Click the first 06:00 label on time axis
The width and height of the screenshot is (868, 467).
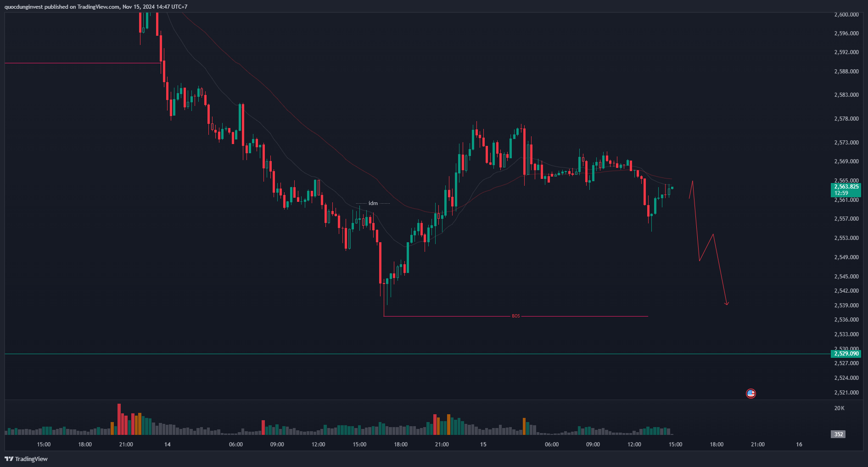tap(236, 445)
